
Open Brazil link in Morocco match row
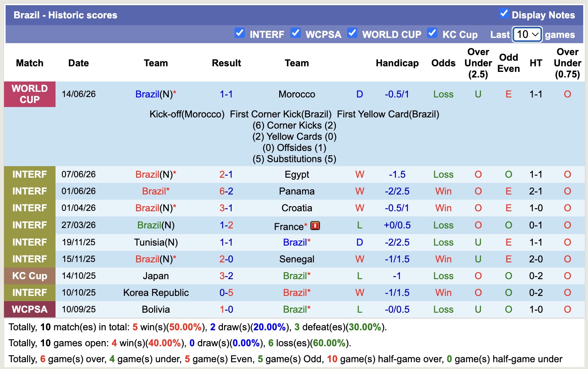click(147, 94)
